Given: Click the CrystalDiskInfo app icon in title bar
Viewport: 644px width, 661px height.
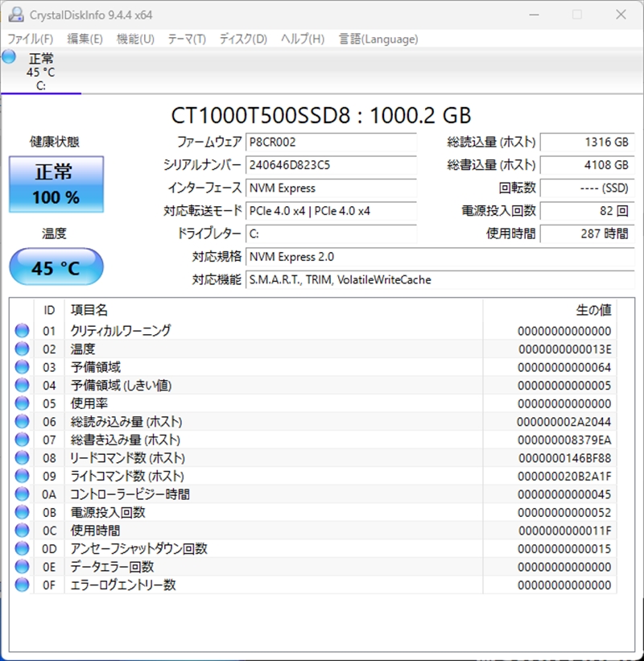Looking at the screenshot, I should pos(16,14).
